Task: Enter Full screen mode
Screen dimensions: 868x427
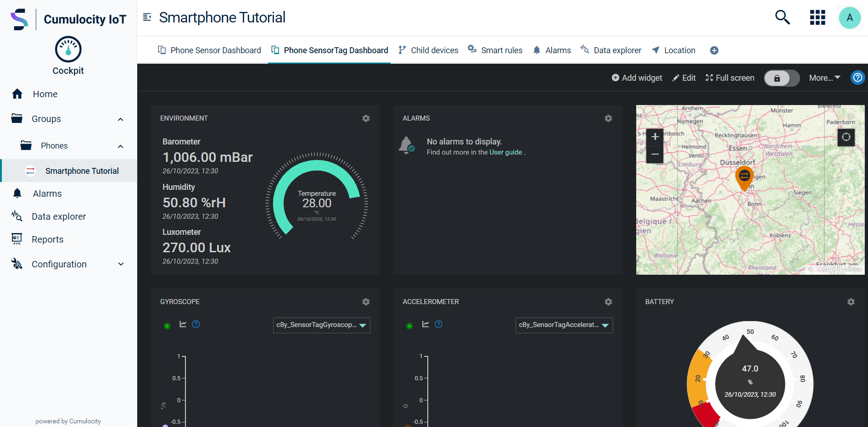Action: (x=730, y=78)
